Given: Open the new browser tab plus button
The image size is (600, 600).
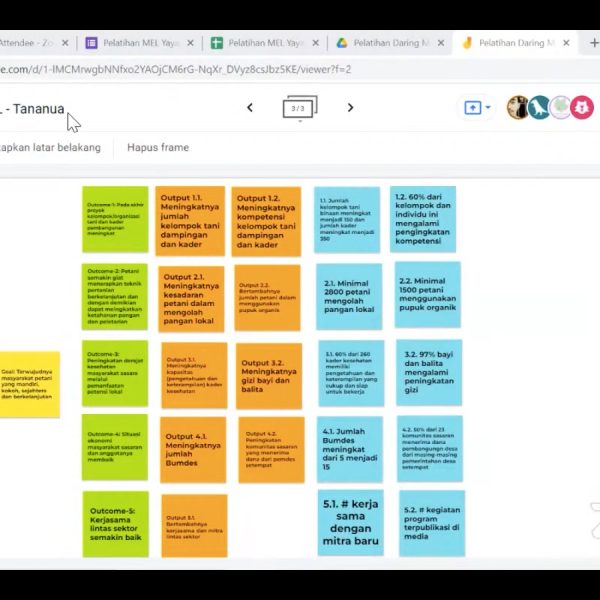Looking at the screenshot, I should (x=594, y=43).
